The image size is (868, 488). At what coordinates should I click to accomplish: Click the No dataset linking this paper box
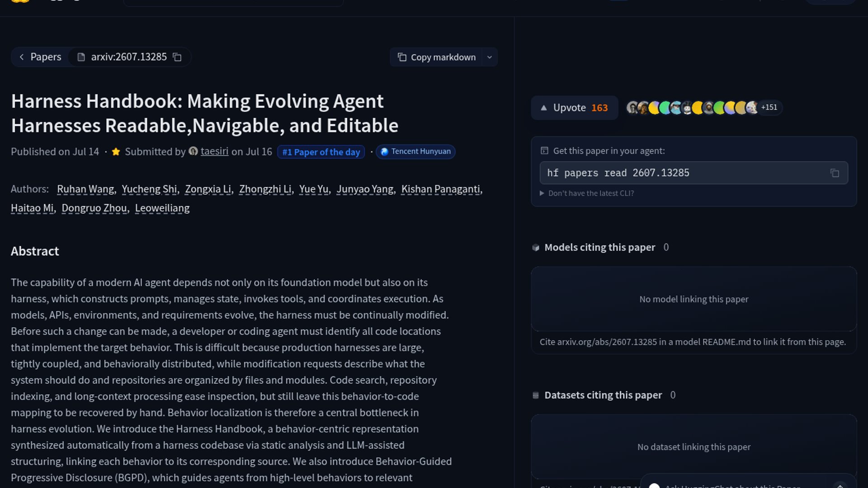[693, 447]
